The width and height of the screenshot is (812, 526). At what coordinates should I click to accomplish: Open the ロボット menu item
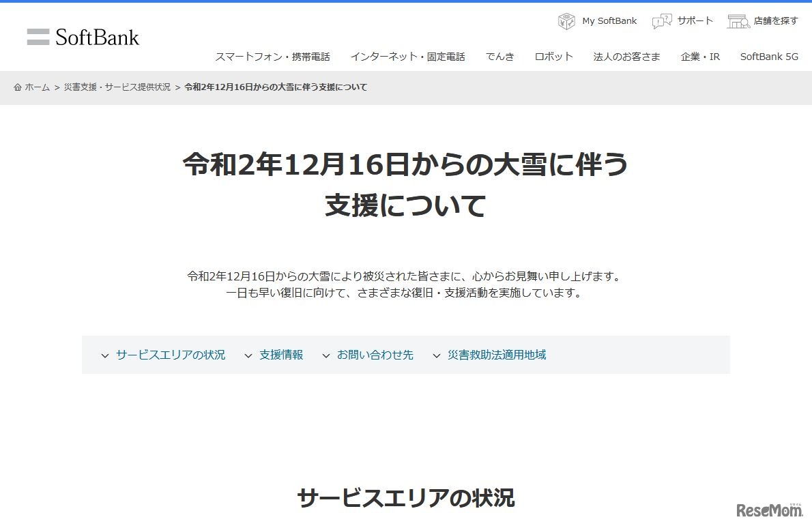pos(553,57)
